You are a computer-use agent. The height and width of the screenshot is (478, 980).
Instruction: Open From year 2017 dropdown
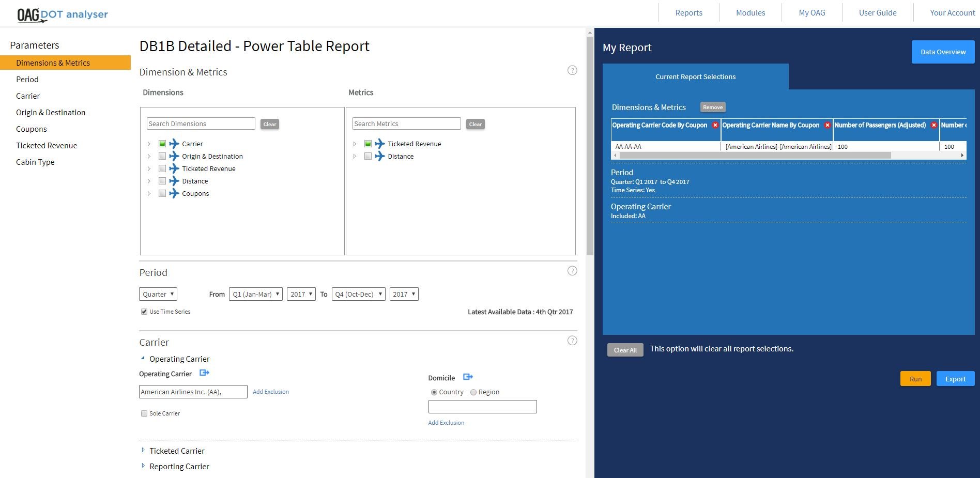(301, 294)
